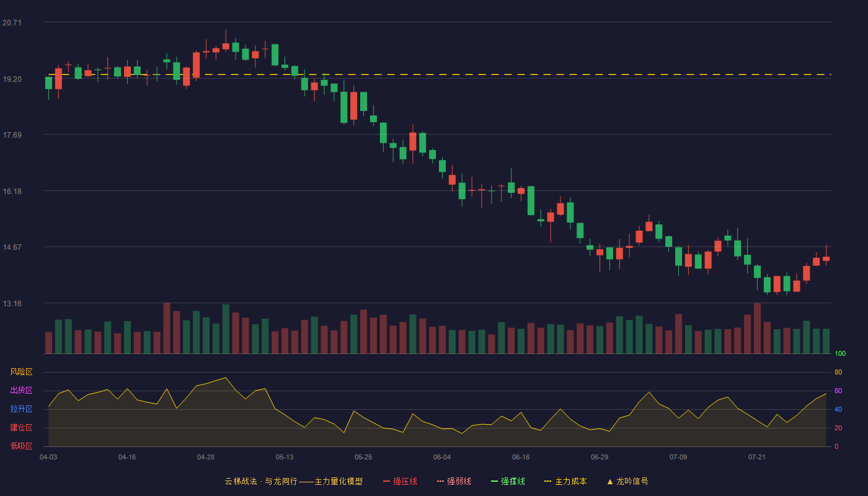Select the 07-09 date label
The height and width of the screenshot is (496, 868).
(678, 457)
